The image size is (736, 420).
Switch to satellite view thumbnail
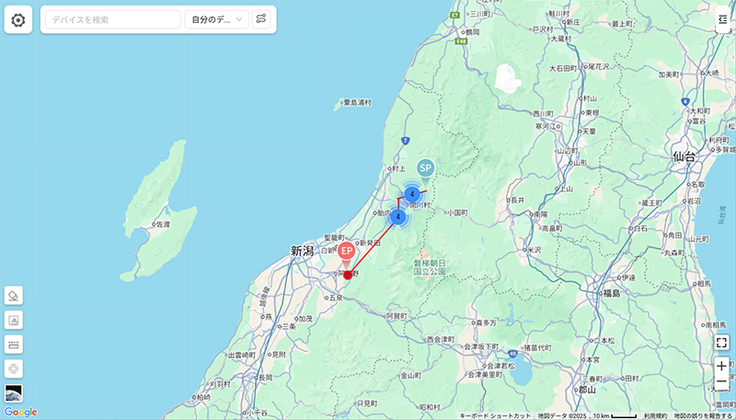click(x=14, y=393)
